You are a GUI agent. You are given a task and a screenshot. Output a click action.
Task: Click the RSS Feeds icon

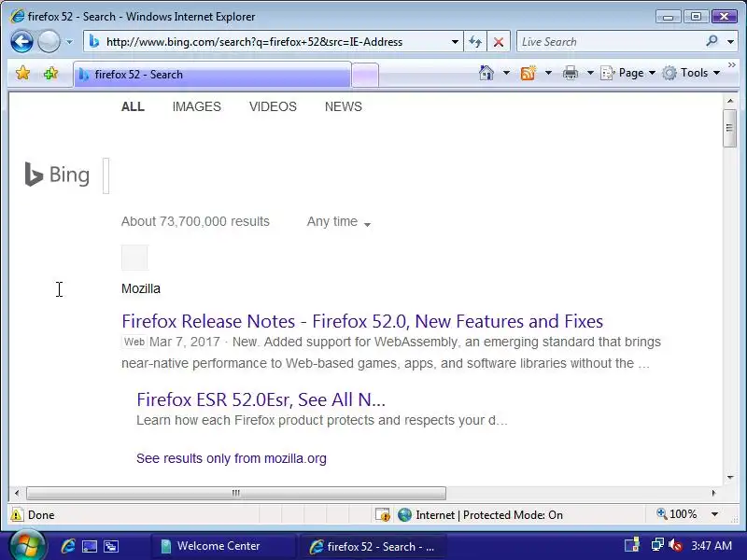click(x=528, y=73)
